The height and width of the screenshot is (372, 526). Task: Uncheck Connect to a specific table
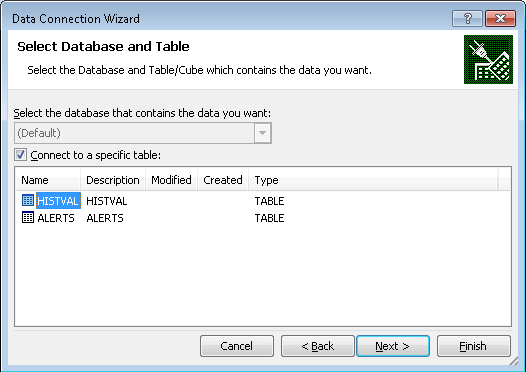click(20, 155)
